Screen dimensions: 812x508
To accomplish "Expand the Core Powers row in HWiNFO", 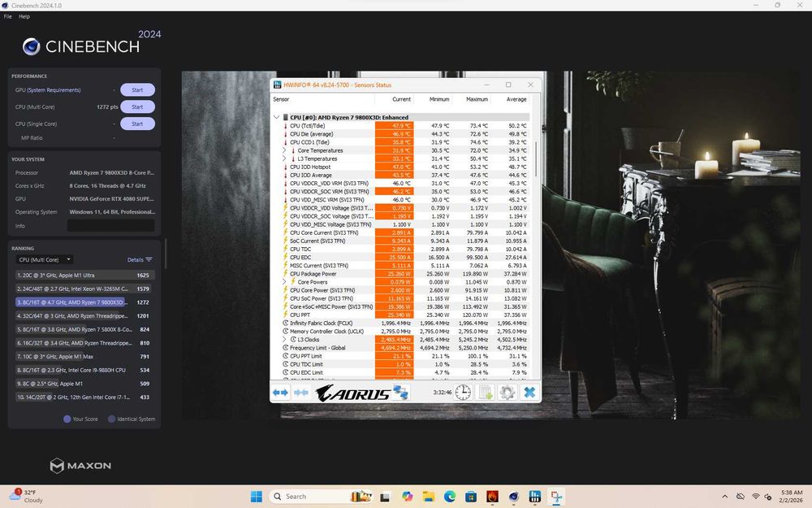I will [284, 282].
